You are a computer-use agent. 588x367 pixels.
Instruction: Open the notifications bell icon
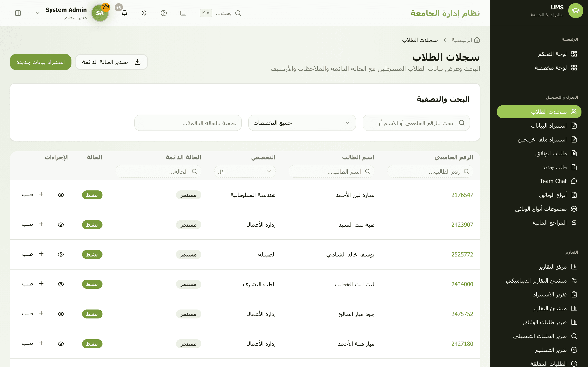click(124, 13)
